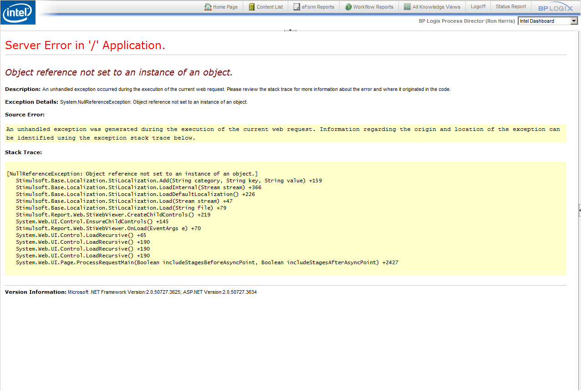Image resolution: width=581 pixels, height=392 pixels.
Task: Click Logoff in the top navigation
Action: (478, 7)
